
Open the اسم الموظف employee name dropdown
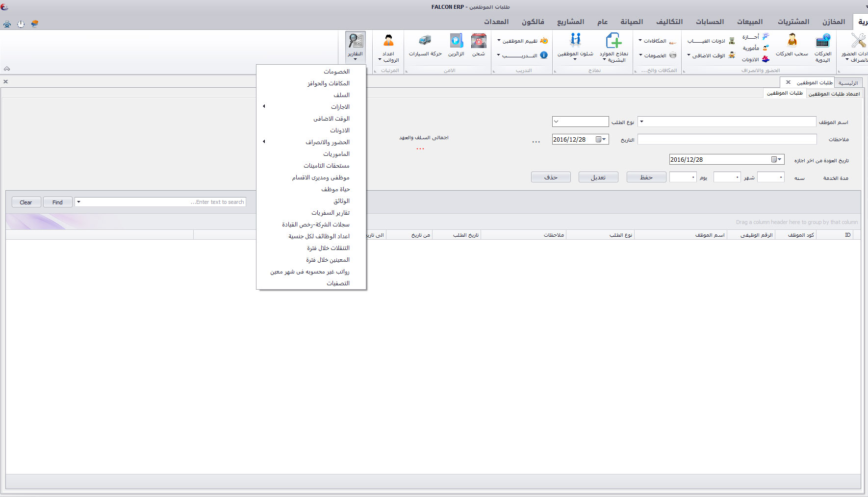(x=641, y=122)
